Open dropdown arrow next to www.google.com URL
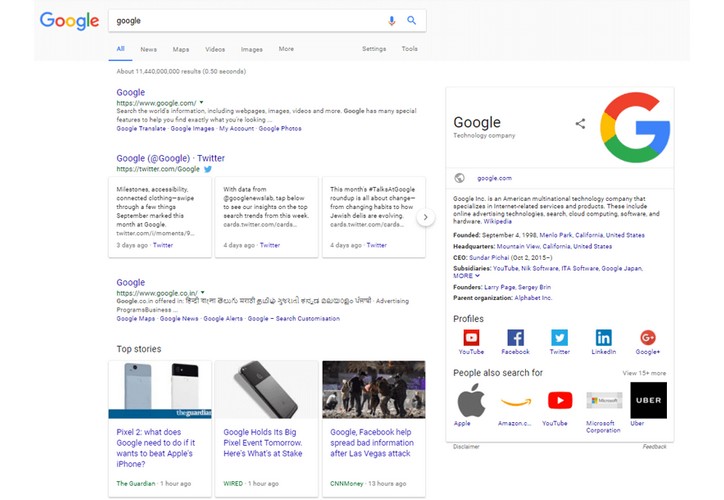This screenshot has width=724, height=500. (x=201, y=102)
